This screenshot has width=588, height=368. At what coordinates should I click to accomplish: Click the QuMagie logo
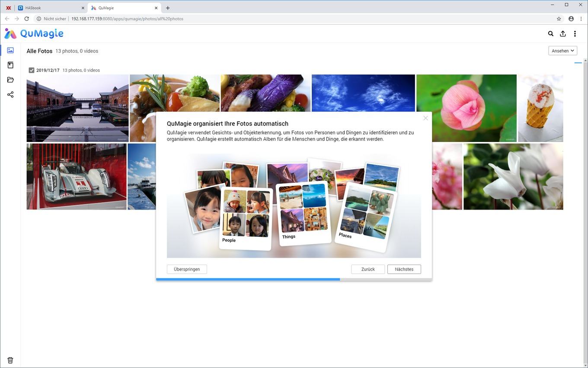pos(34,33)
